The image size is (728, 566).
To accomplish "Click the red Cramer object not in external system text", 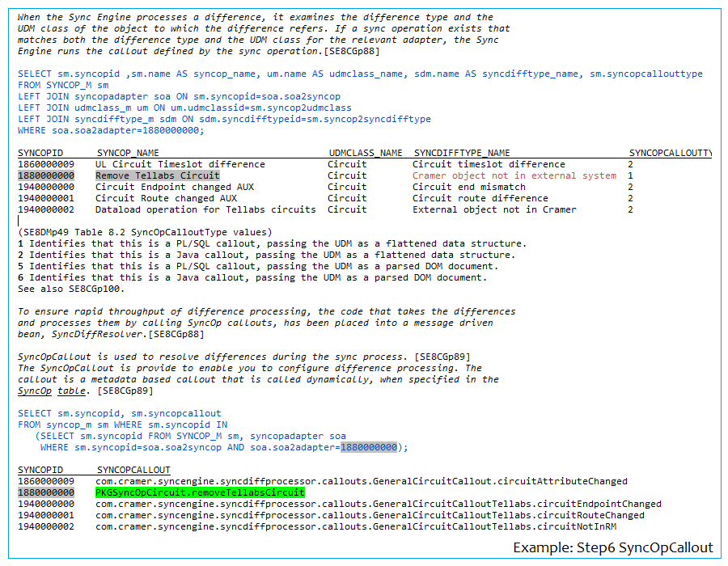I will [514, 175].
